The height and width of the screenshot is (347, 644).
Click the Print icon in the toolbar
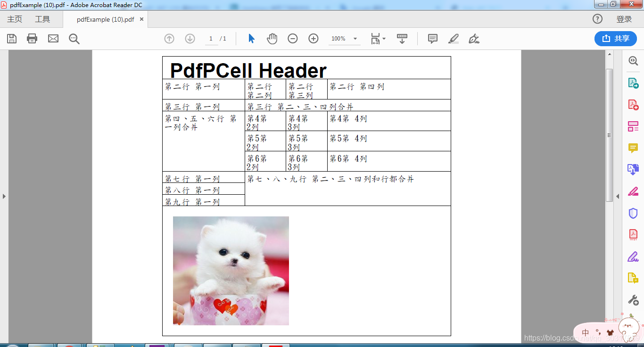coord(32,39)
